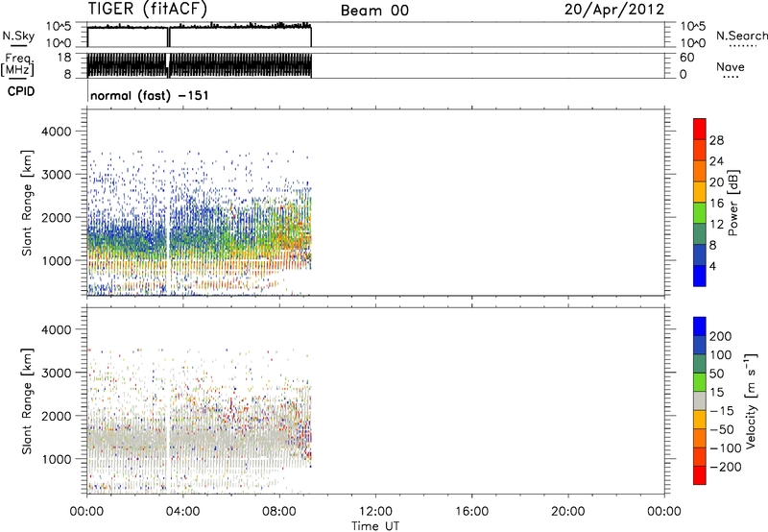Click the 'normal (fast) -151' text
768x532 pixels.
pyautogui.click(x=150, y=95)
